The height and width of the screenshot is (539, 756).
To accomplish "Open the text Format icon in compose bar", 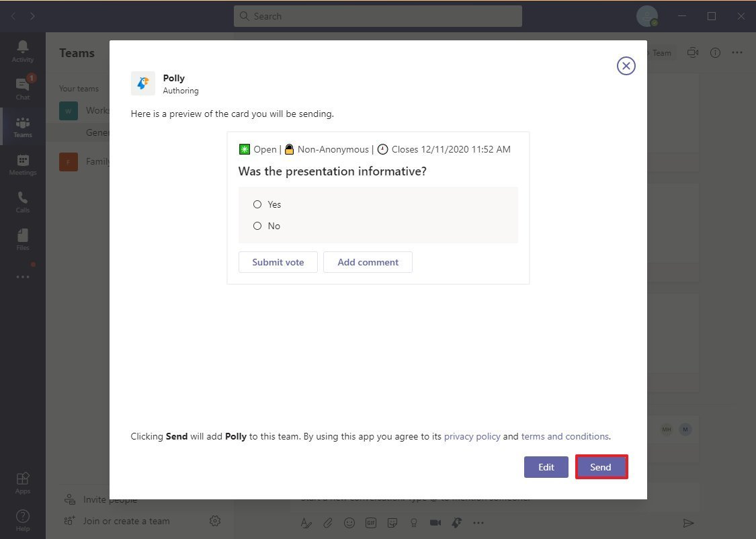I will pyautogui.click(x=306, y=523).
